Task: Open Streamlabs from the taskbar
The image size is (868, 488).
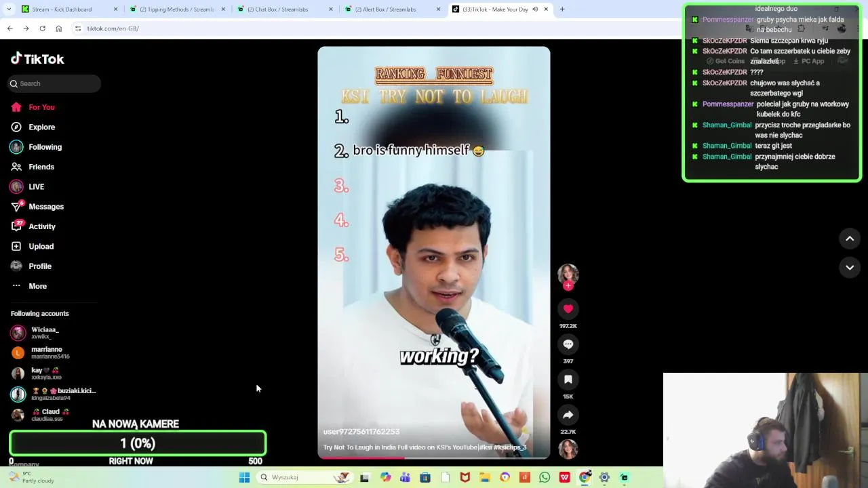Action: (625, 477)
